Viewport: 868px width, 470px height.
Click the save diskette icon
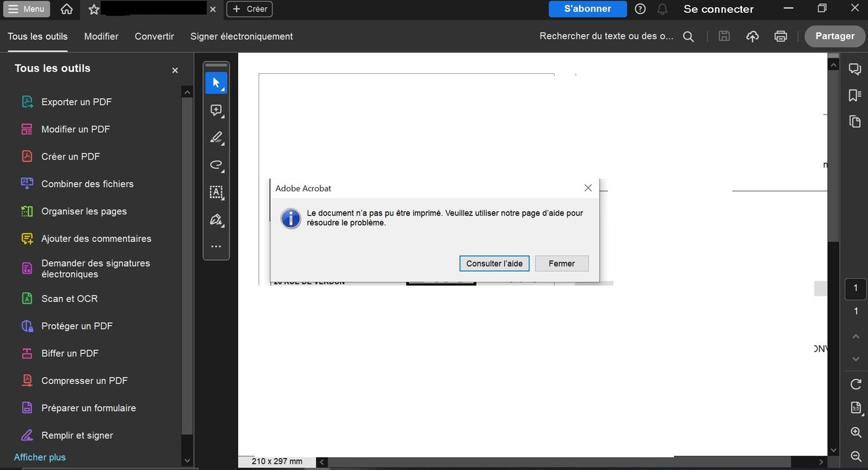point(724,36)
